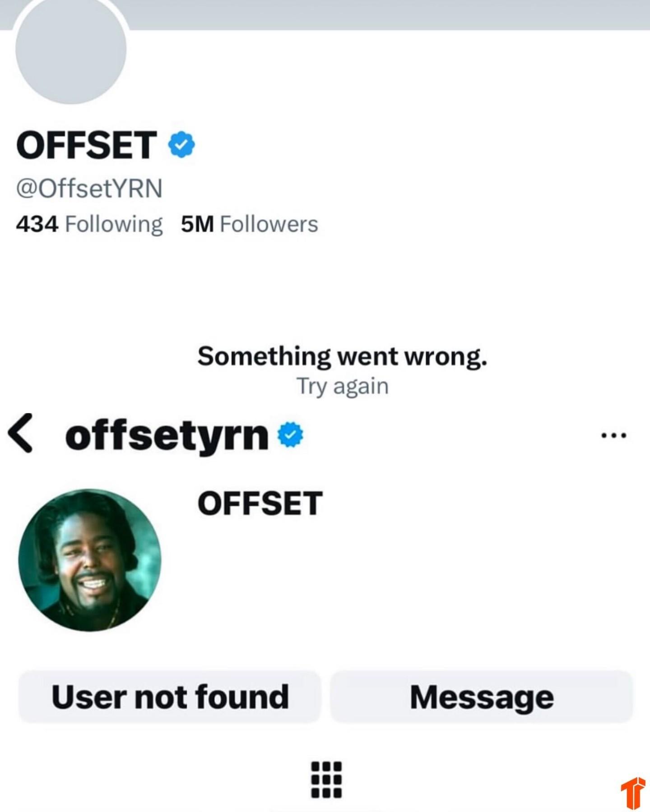This screenshot has height=812, width=650.
Task: Open the 434 Following list
Action: (x=89, y=224)
